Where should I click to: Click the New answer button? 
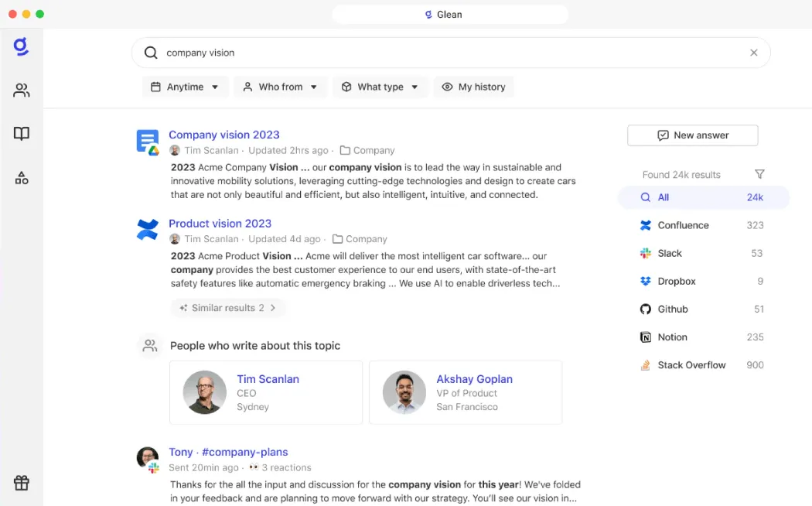click(x=692, y=135)
